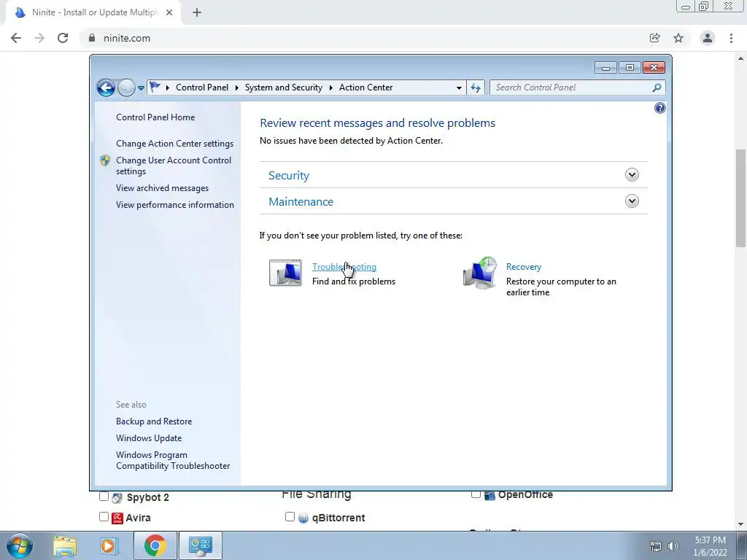
Task: Open a new Chrome tab
Action: [197, 12]
